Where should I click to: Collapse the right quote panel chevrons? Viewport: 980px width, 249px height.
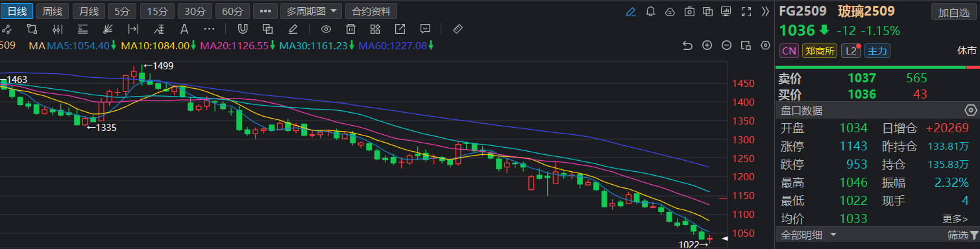[x=765, y=11]
